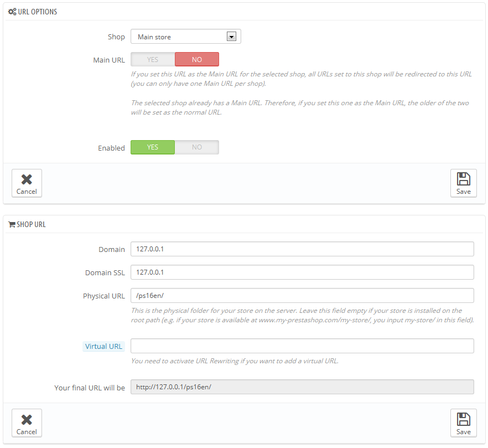Set Main URL toggle to YES
488x448 pixels.
(153, 59)
